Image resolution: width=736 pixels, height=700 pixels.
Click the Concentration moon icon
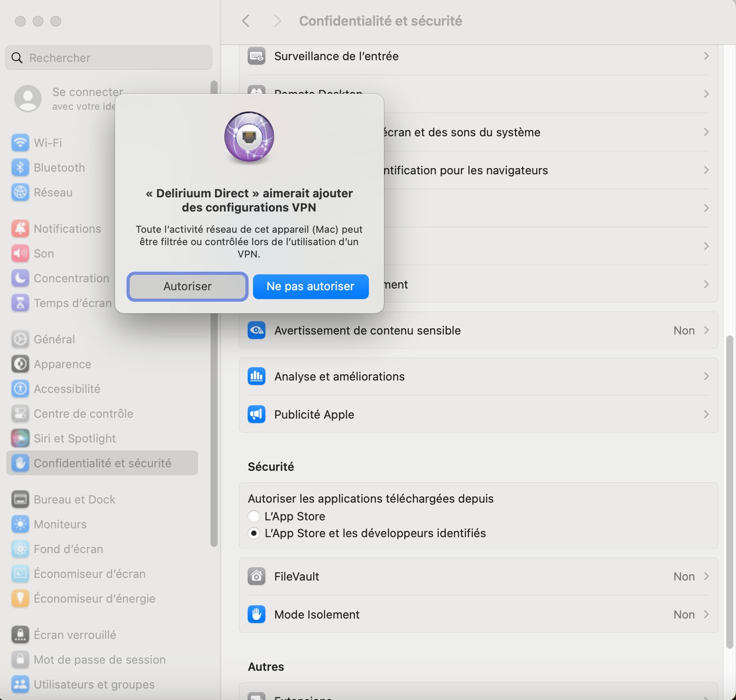(x=20, y=278)
